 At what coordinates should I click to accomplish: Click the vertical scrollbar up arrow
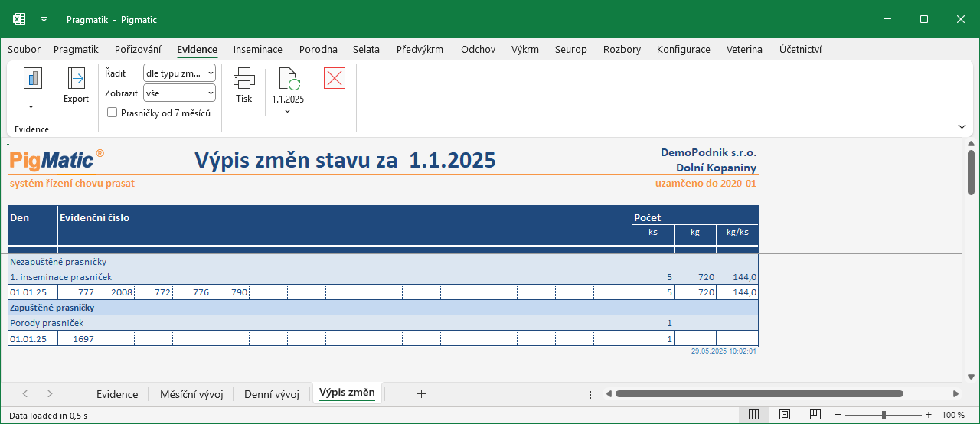(971, 144)
